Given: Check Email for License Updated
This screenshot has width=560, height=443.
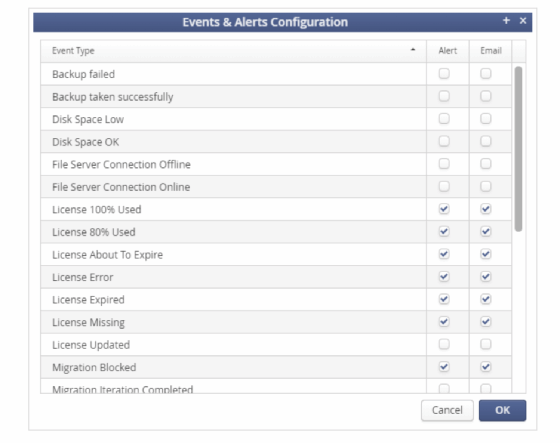Looking at the screenshot, I should click(x=486, y=344).
